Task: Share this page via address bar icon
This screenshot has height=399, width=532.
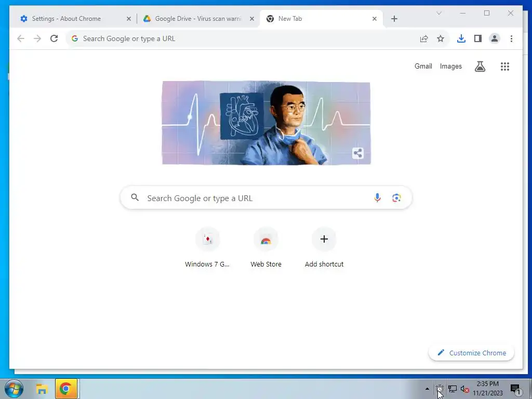Action: coord(424,38)
